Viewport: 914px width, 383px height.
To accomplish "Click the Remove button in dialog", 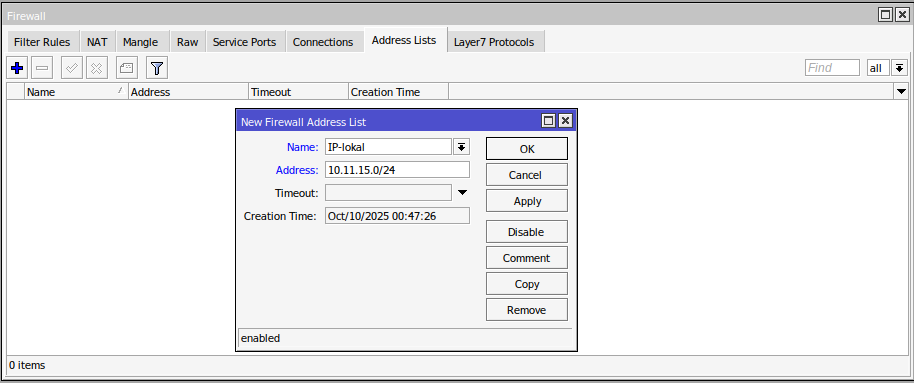I will coord(527,310).
